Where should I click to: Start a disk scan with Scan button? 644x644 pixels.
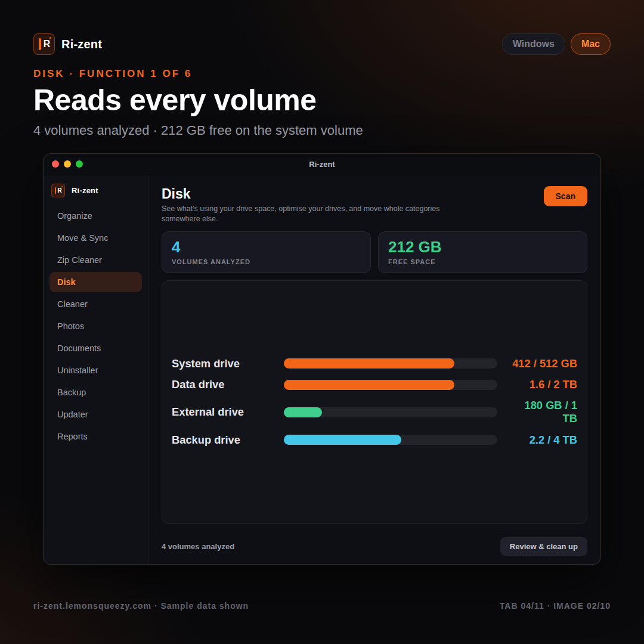pos(565,196)
